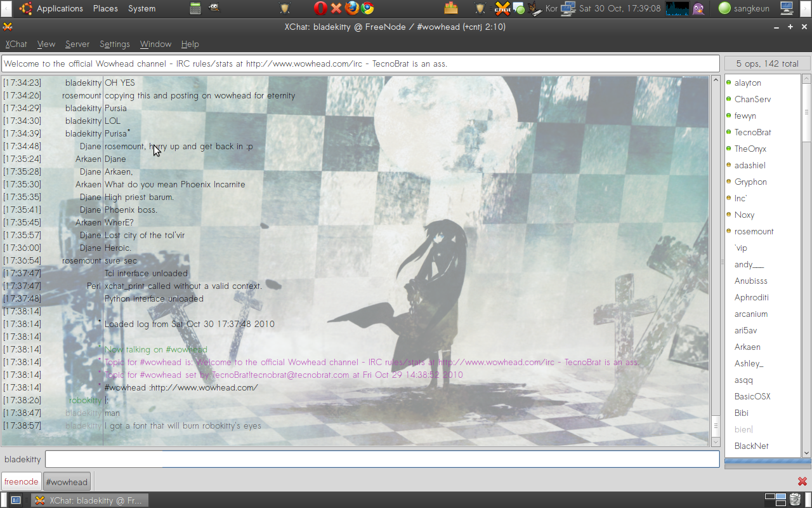The image size is (812, 508).
Task: Click the bladekitty nickname button
Action: (23, 459)
